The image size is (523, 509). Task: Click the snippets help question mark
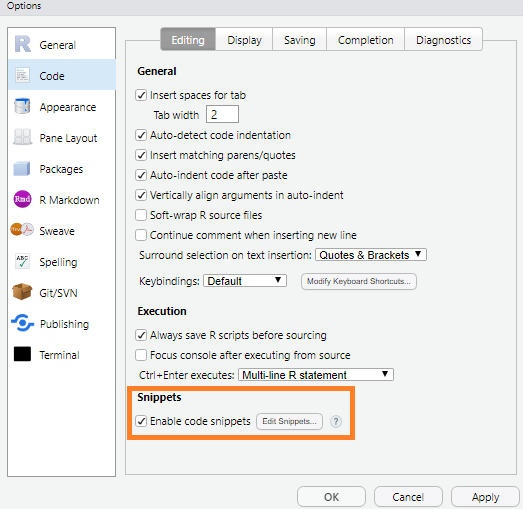coord(336,422)
